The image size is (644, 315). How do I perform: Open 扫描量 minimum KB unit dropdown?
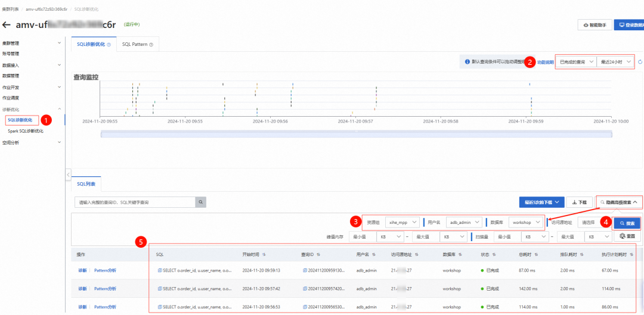coord(535,236)
